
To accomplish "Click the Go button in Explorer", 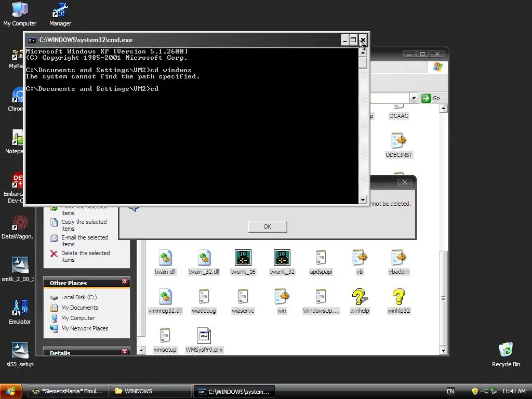I will pyautogui.click(x=431, y=98).
